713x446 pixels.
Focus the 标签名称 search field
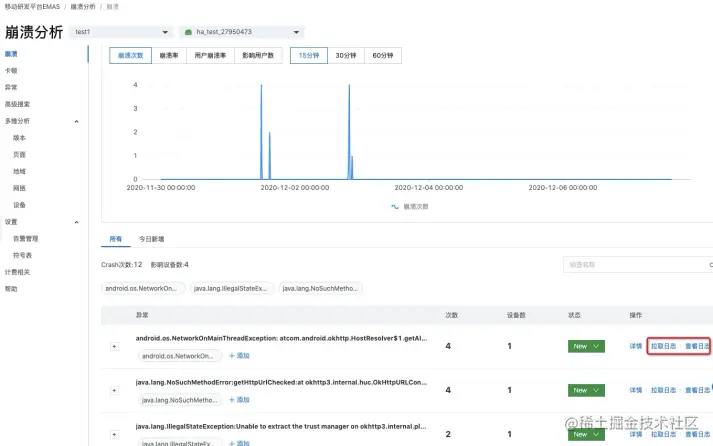(x=637, y=265)
